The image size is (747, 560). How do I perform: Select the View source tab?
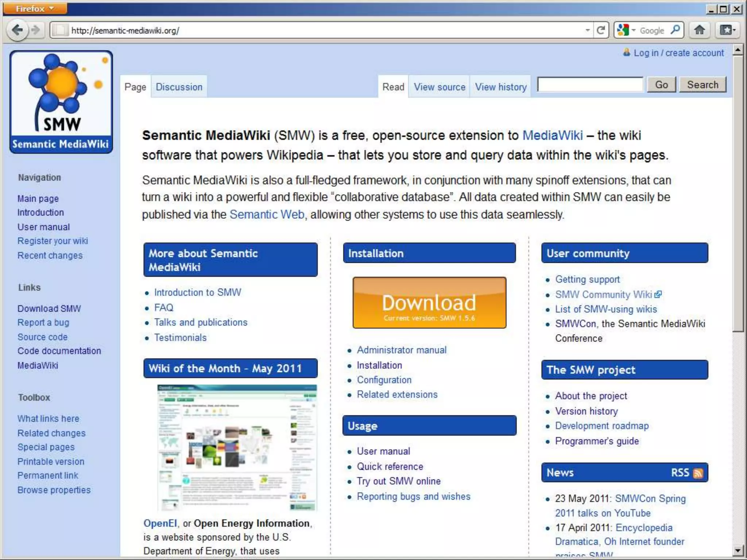pos(439,87)
